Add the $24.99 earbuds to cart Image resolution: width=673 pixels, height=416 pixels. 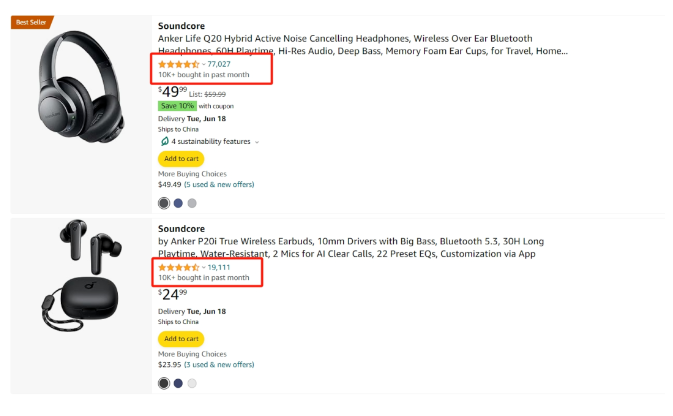181,339
